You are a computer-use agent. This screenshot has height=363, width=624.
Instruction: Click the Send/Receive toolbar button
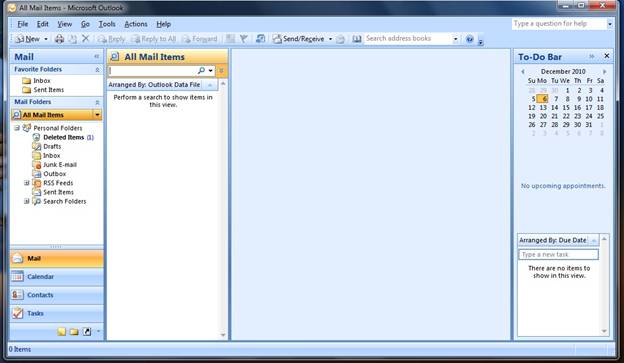point(299,39)
